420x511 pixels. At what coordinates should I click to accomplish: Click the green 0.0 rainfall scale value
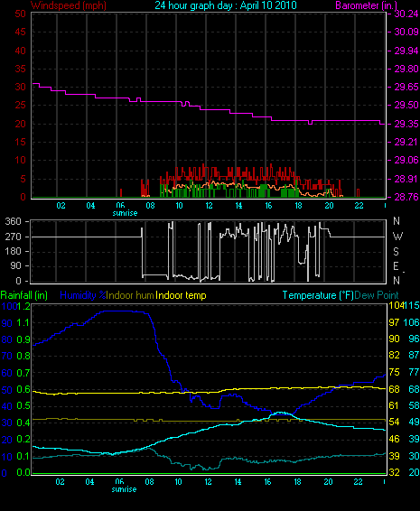[x=23, y=472]
